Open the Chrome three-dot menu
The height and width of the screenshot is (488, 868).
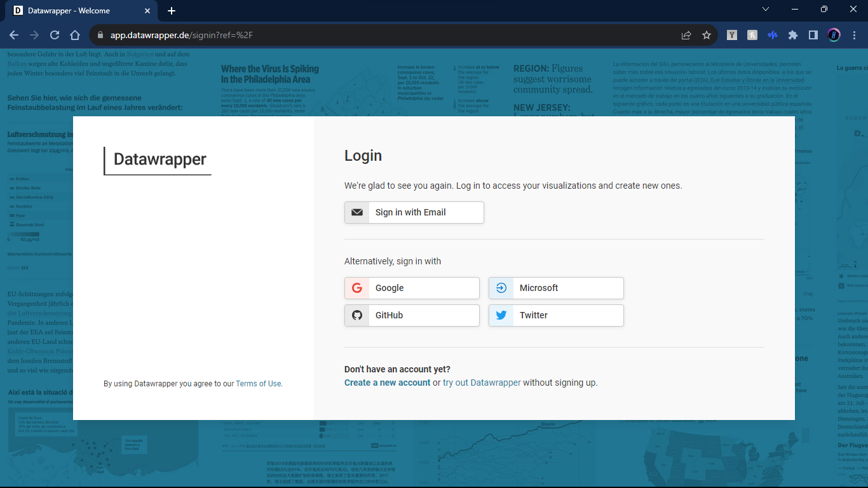[x=855, y=35]
